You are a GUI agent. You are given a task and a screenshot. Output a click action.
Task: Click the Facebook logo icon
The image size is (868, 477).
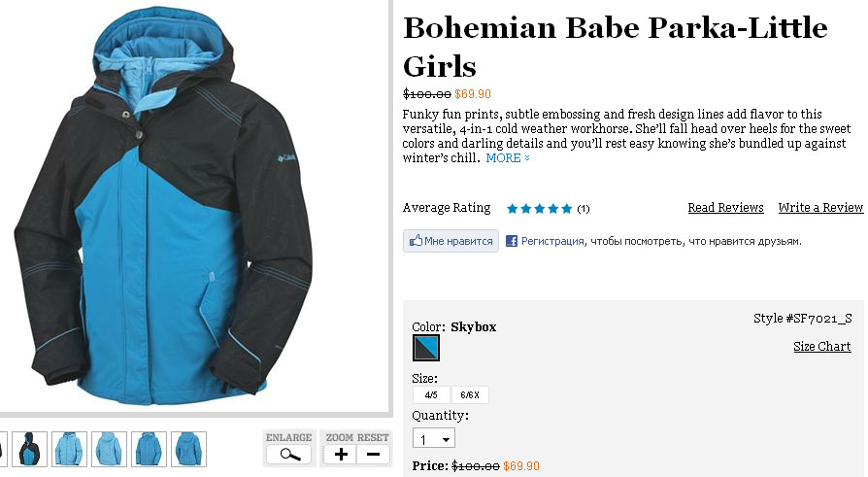point(511,241)
